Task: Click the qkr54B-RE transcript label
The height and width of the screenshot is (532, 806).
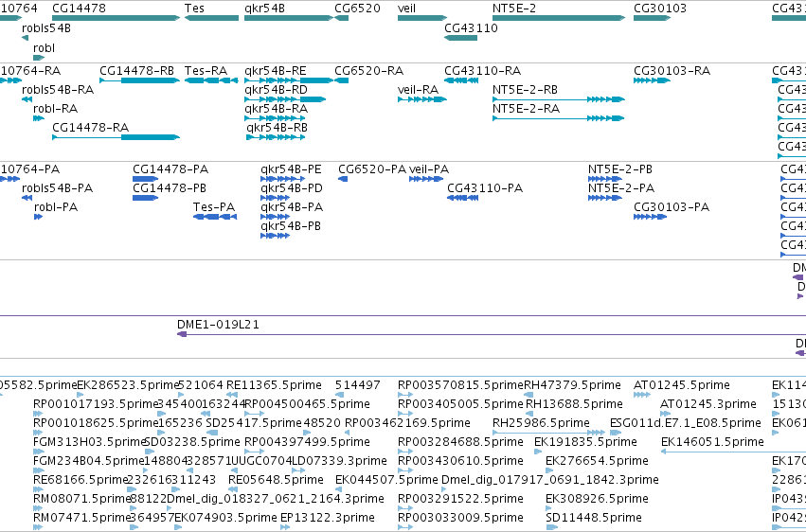Action: coord(276,70)
